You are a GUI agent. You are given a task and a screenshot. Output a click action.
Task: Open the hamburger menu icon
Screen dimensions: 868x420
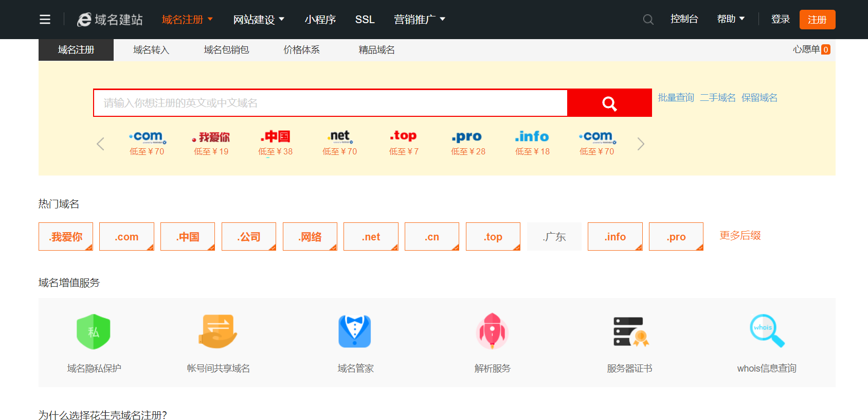point(45,20)
